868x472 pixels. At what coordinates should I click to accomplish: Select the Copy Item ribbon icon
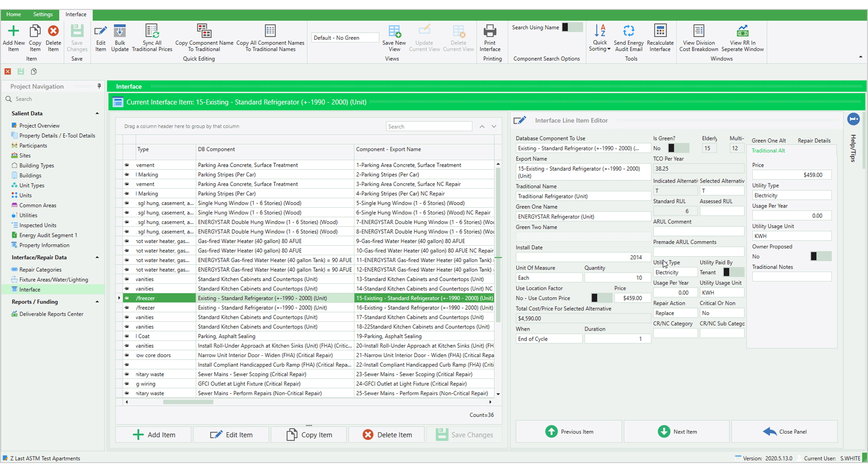tap(35, 38)
